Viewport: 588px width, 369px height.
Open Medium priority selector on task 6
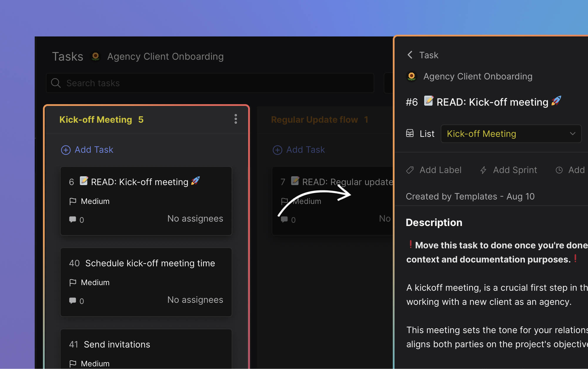[x=95, y=201]
